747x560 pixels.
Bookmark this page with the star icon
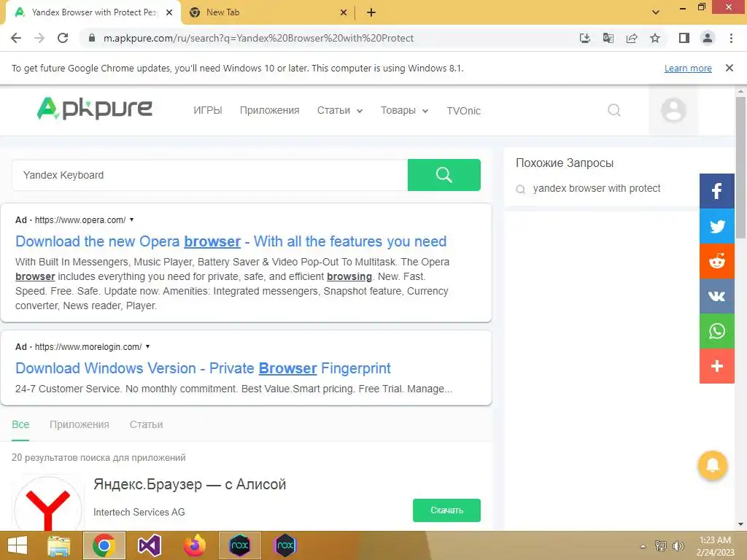pos(655,38)
